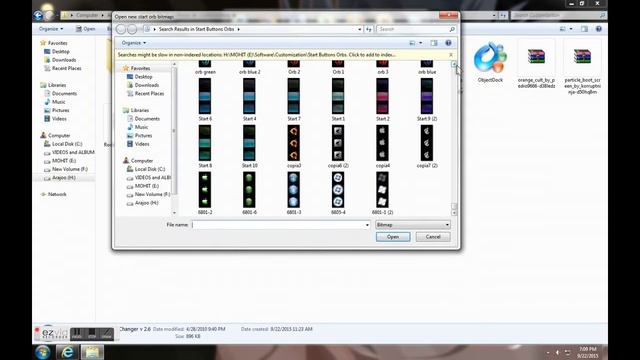Select the 6805-4 Windows logo orb
Screen dimensions: 640x360
[338, 190]
